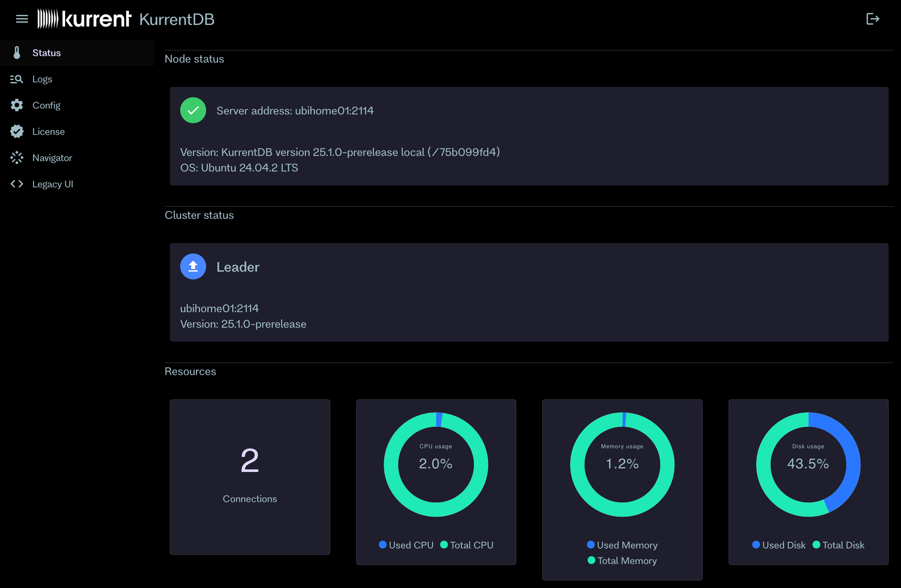
Task: Click the Legacy UI link
Action: point(53,184)
